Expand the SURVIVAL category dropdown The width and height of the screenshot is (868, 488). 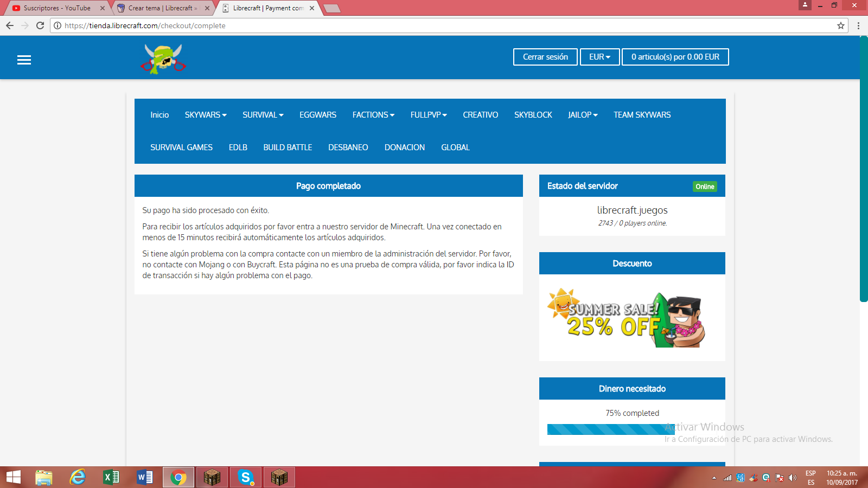[x=263, y=115]
